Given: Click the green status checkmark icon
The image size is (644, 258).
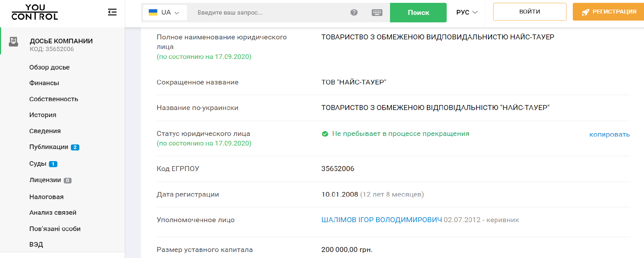Looking at the screenshot, I should [x=325, y=134].
